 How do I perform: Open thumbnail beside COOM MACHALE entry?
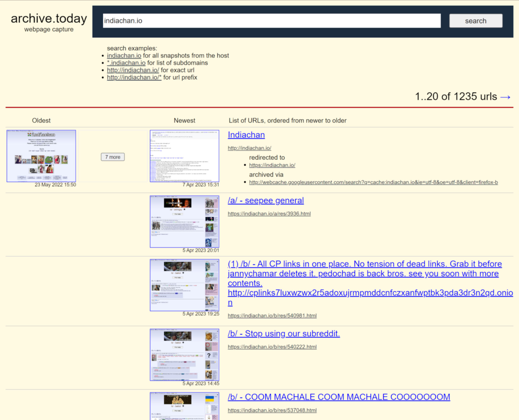tap(185, 406)
